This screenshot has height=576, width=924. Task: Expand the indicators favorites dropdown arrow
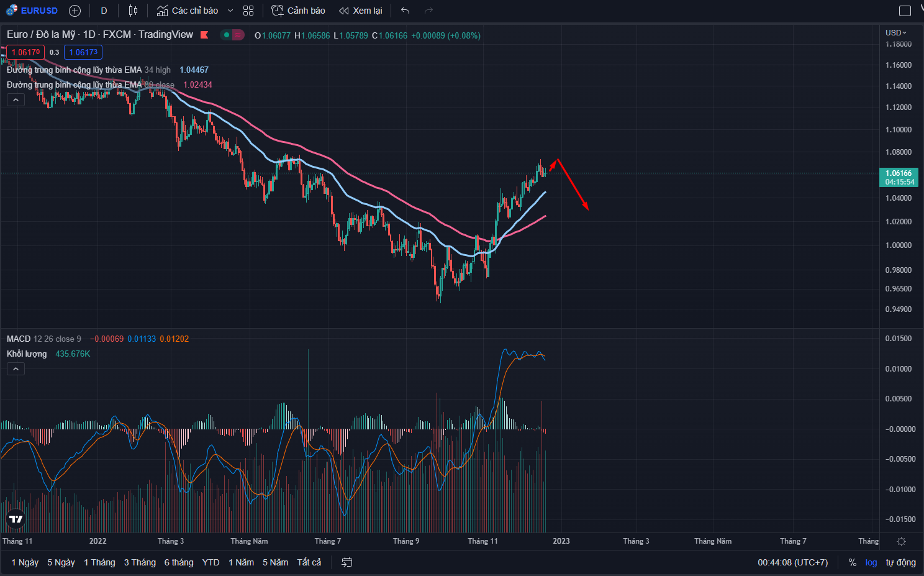[230, 11]
